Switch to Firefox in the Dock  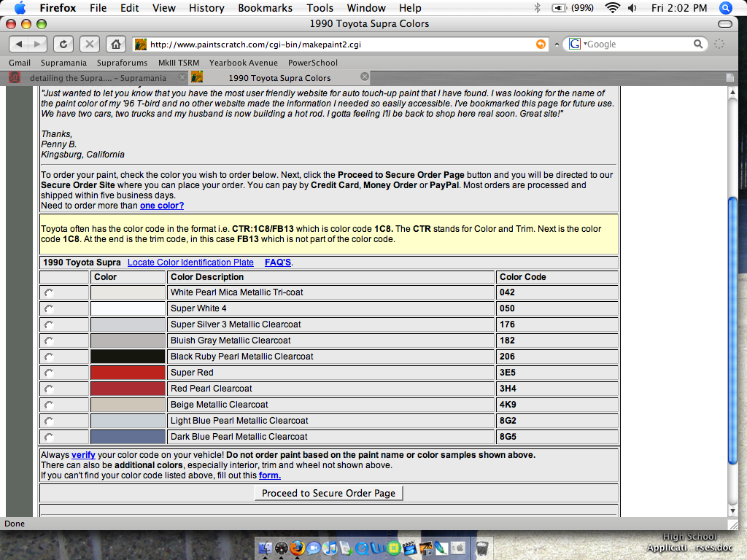[x=298, y=548]
